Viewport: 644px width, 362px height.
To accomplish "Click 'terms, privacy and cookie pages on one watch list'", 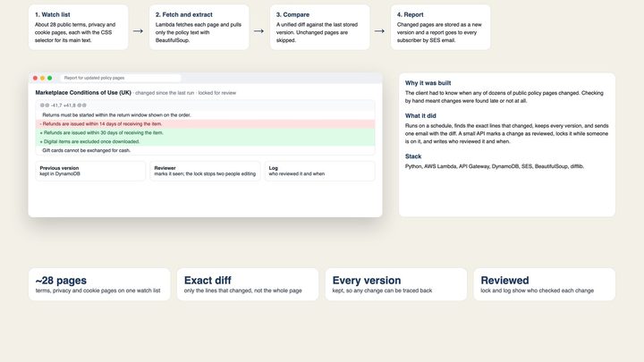I will pos(97,290).
